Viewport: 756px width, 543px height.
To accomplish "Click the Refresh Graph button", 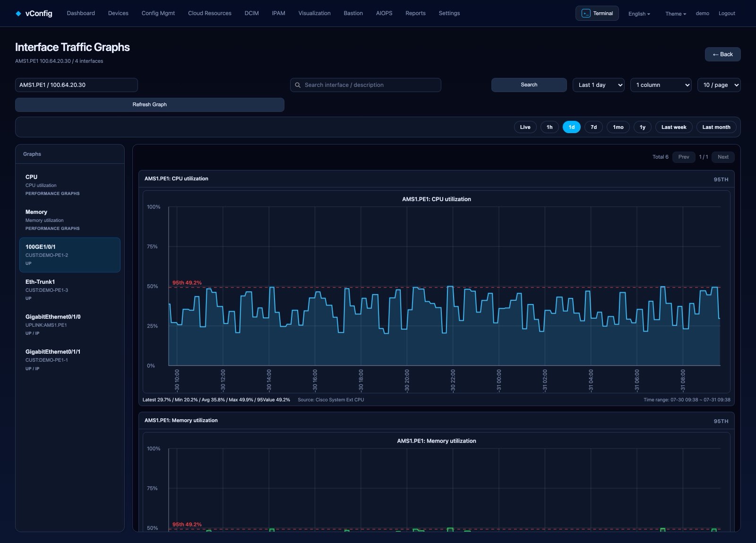I will tap(150, 105).
